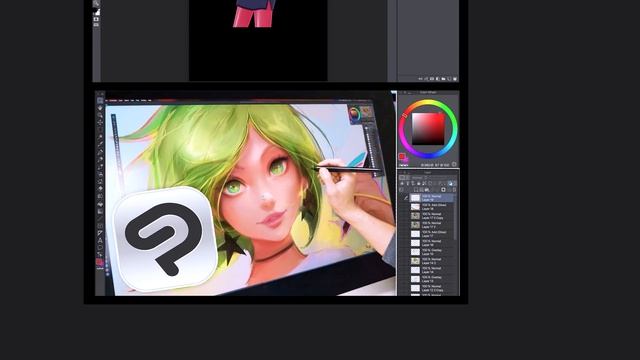Select the Frame border tool
Image resolution: width=640 pixels, height=360 pixels.
[x=100, y=226]
